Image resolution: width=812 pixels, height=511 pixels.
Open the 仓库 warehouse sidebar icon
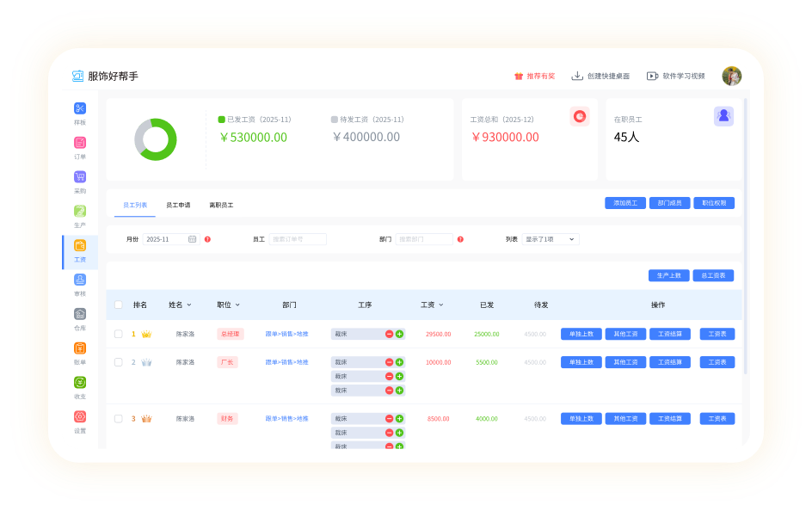click(x=80, y=314)
